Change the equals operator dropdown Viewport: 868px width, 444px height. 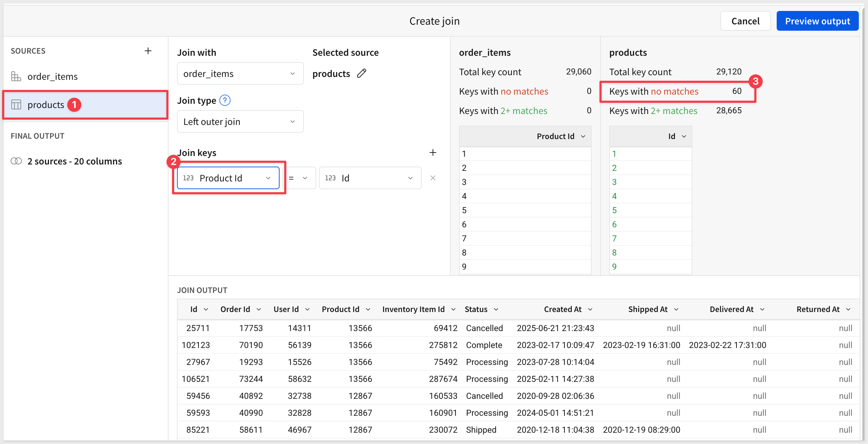299,178
